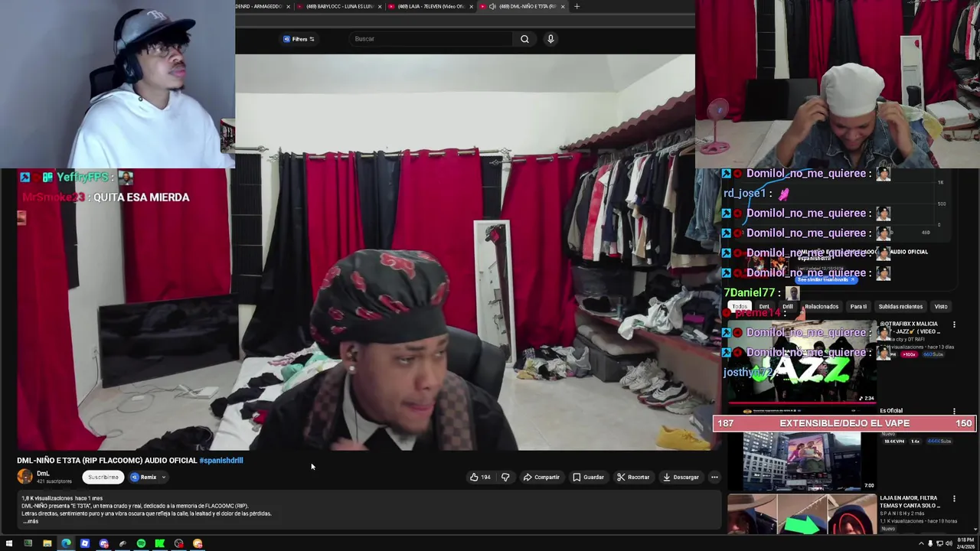This screenshot has width=980, height=551.
Task: Click the Suscribirme button
Action: pos(103,478)
